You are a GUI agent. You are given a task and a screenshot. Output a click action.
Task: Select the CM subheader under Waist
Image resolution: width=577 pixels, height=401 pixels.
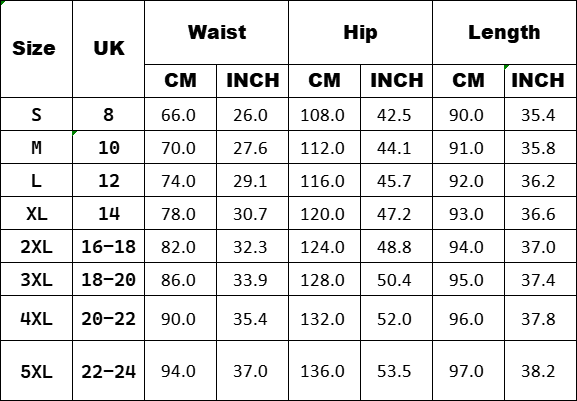180,81
